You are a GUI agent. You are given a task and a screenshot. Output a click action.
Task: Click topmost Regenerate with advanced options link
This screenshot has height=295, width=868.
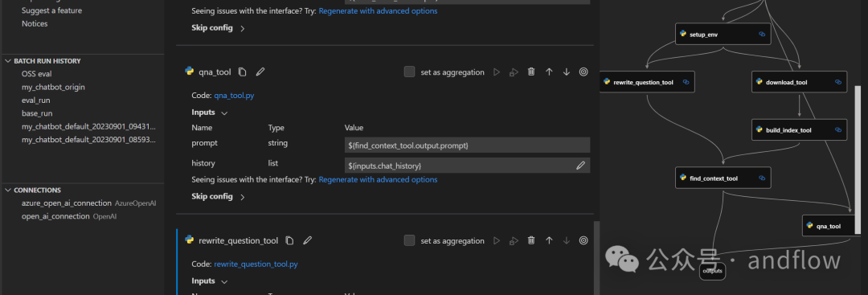(x=378, y=10)
